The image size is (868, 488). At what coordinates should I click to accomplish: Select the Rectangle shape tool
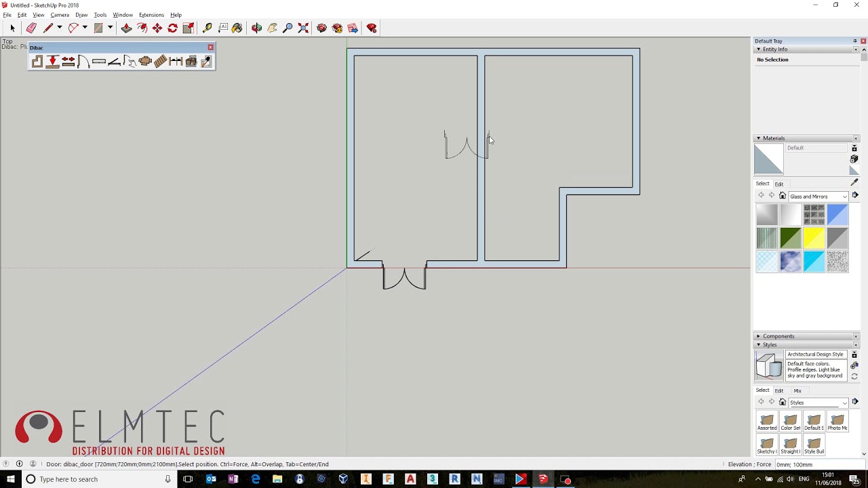point(98,28)
